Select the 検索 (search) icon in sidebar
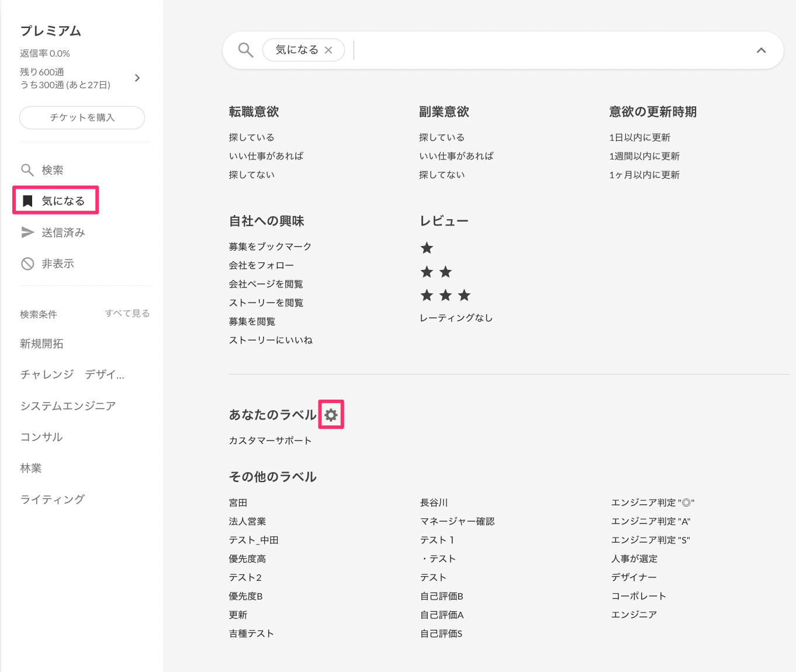Viewport: 796px width, 672px height. tap(27, 169)
